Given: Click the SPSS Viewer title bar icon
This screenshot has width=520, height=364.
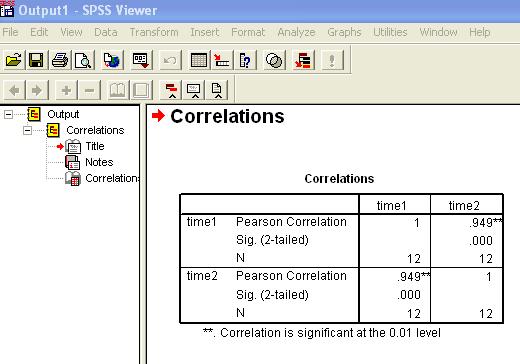Looking at the screenshot, I should [7, 9].
